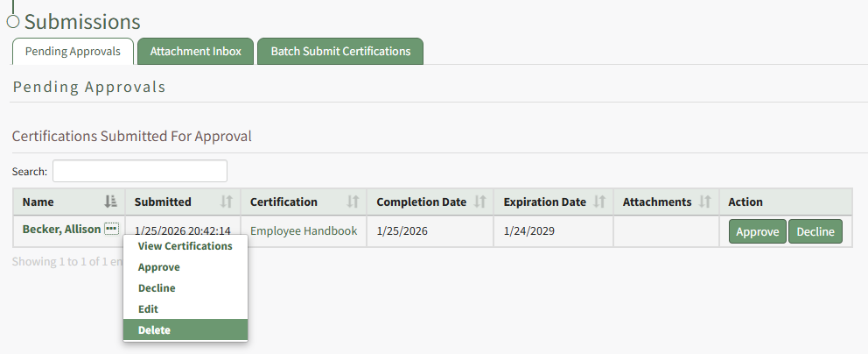The width and height of the screenshot is (868, 354).
Task: Choose Approve in the context menu
Action: click(159, 267)
